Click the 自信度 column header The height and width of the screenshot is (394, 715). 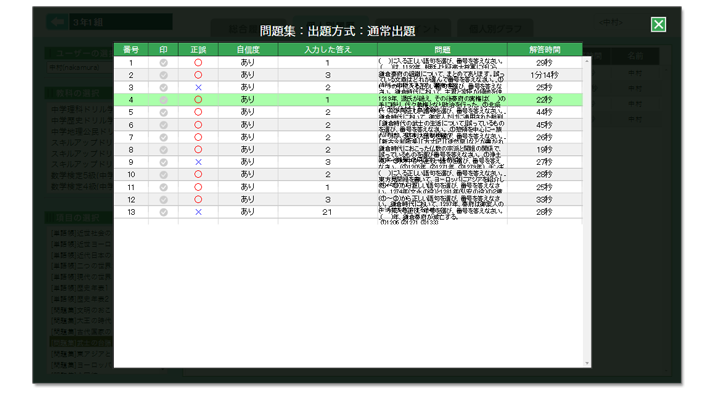(248, 49)
